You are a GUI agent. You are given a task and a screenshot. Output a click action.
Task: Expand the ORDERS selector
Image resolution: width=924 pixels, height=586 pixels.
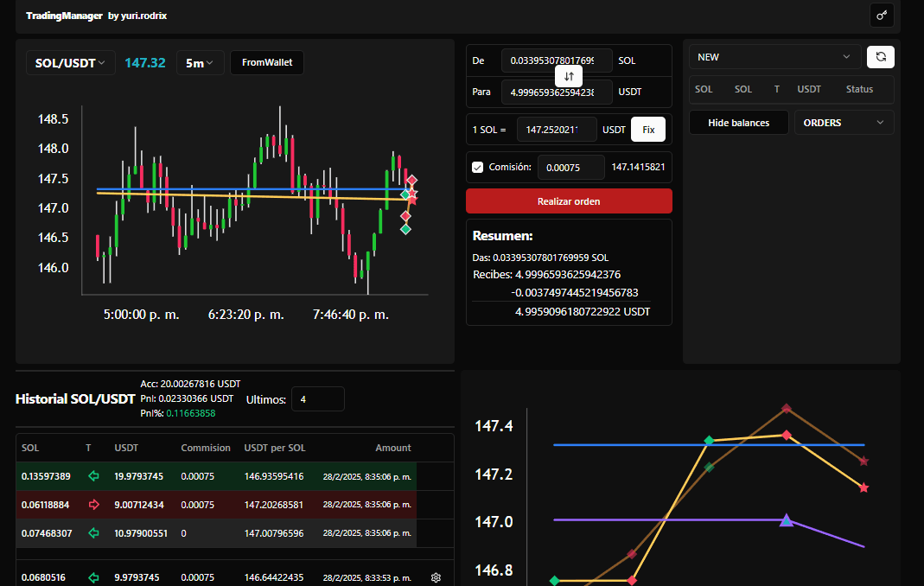[844, 122]
